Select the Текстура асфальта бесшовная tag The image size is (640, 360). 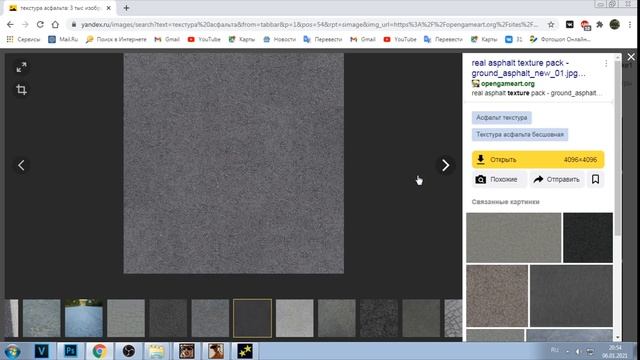click(520, 134)
